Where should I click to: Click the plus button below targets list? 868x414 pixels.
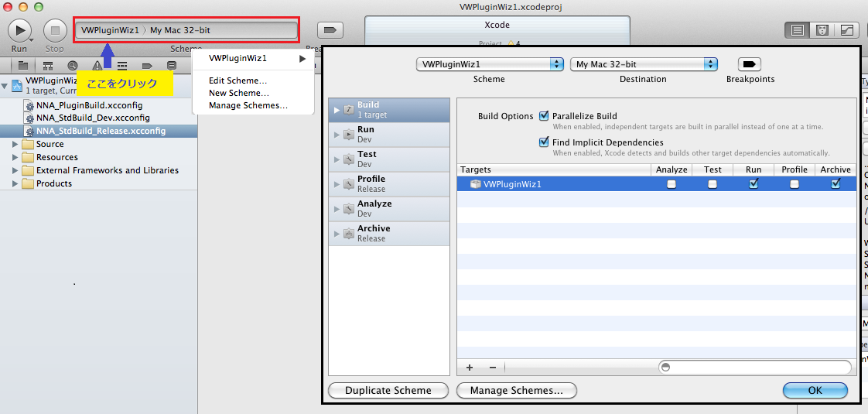(470, 367)
